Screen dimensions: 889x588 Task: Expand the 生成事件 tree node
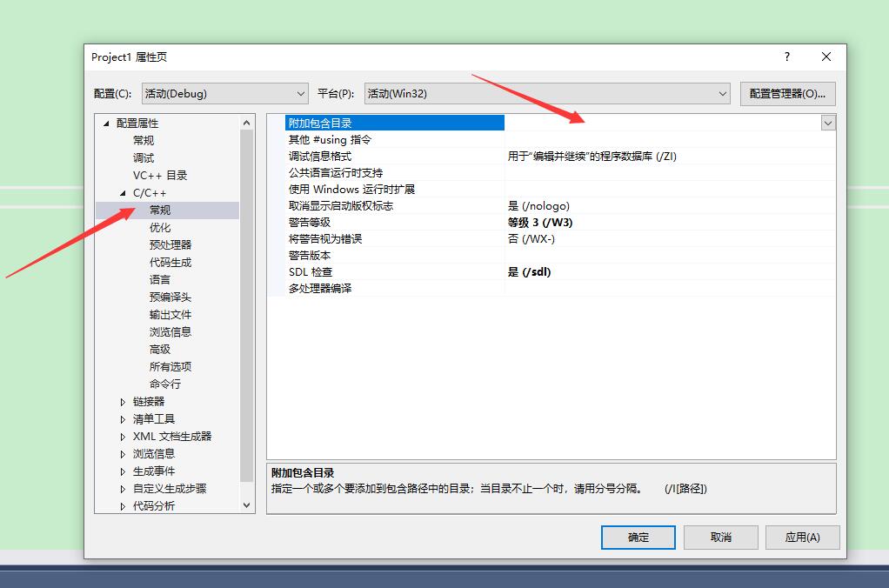(122, 471)
